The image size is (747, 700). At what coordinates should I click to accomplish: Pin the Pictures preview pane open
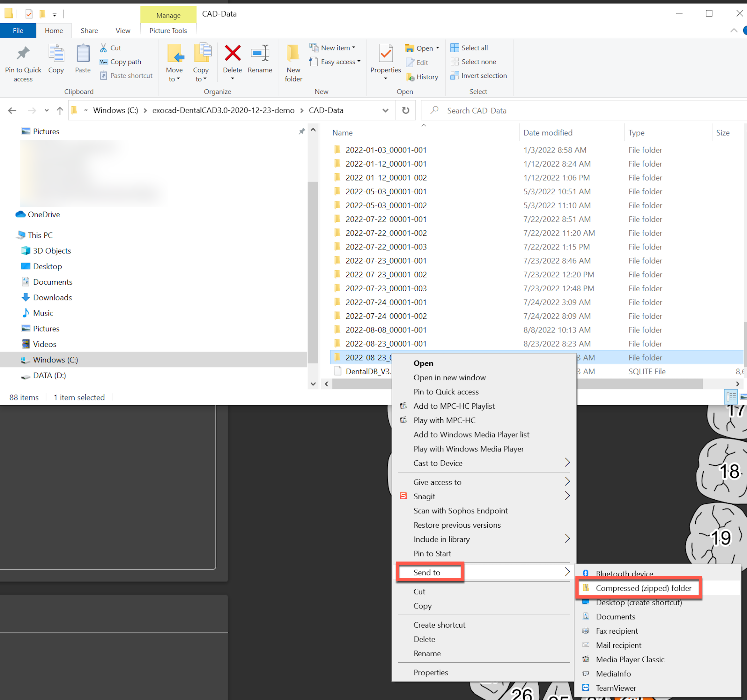point(302,131)
